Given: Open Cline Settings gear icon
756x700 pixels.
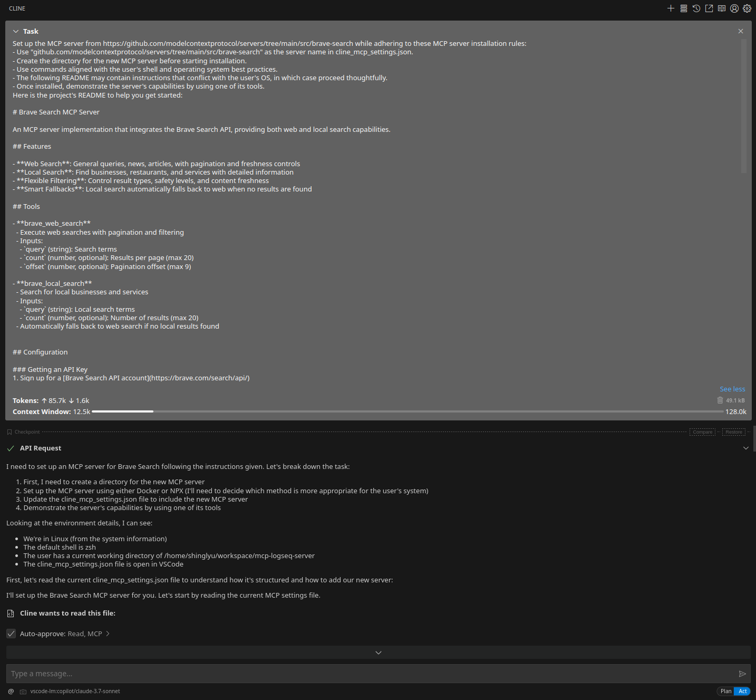Looking at the screenshot, I should [747, 8].
